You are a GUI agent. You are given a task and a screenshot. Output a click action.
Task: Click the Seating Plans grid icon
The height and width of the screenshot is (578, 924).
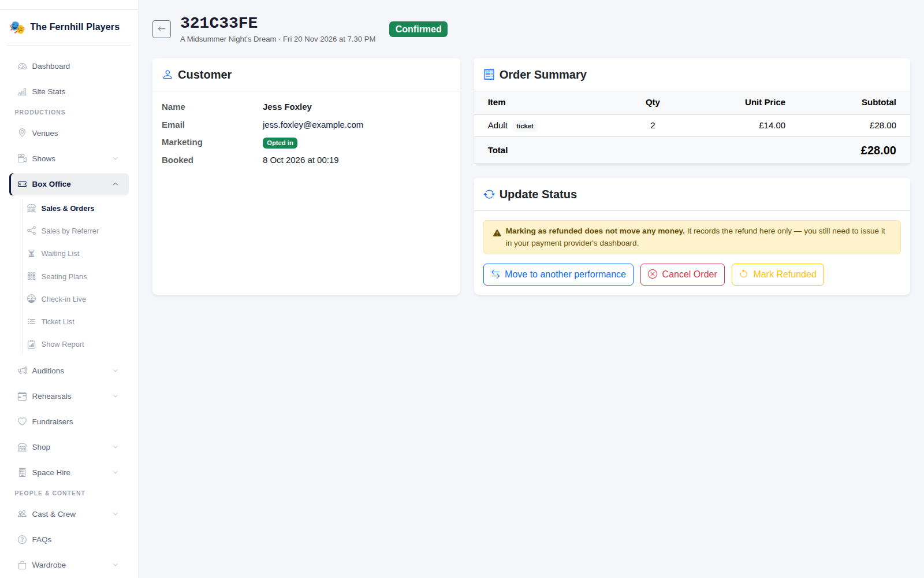[32, 276]
